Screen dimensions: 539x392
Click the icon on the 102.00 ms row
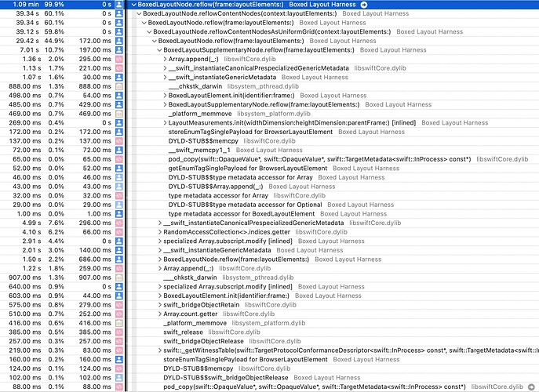pos(119,378)
